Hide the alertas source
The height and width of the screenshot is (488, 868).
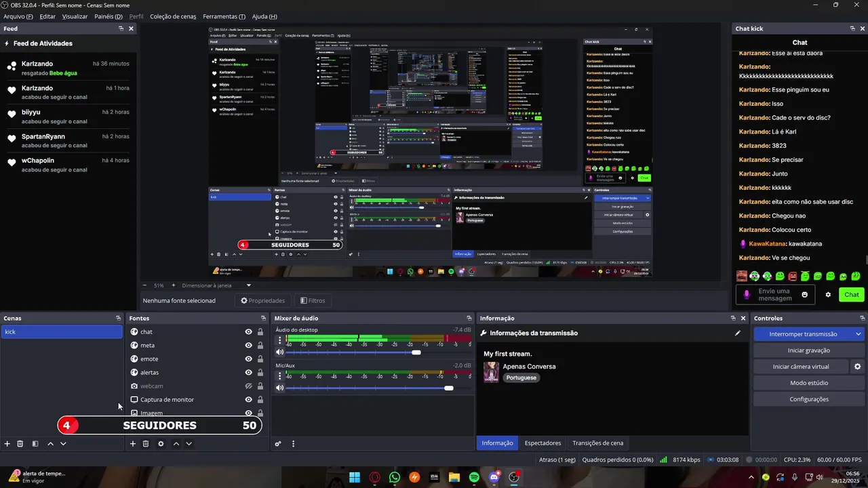pyautogui.click(x=248, y=373)
